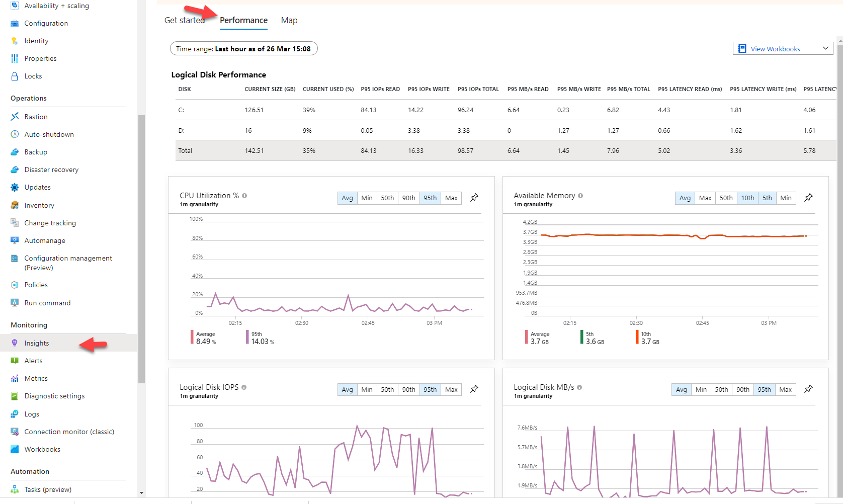Screen dimensions: 843x504
Task: Select Metrics in the sidebar
Action: pos(35,378)
